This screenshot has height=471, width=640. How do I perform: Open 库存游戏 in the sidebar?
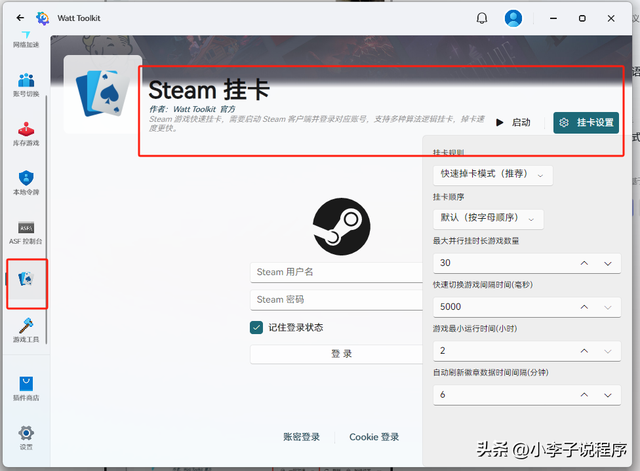26,134
